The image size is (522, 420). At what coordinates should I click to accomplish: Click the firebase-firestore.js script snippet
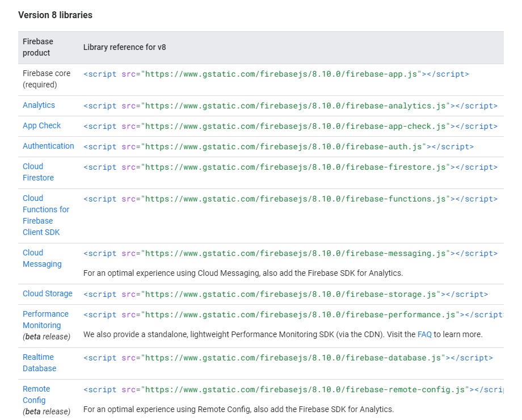tap(291, 167)
